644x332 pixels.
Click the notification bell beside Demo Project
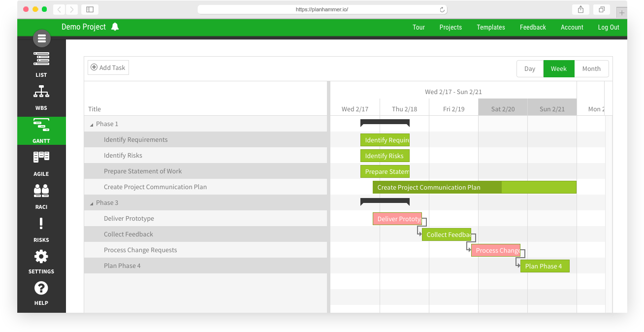[115, 27]
